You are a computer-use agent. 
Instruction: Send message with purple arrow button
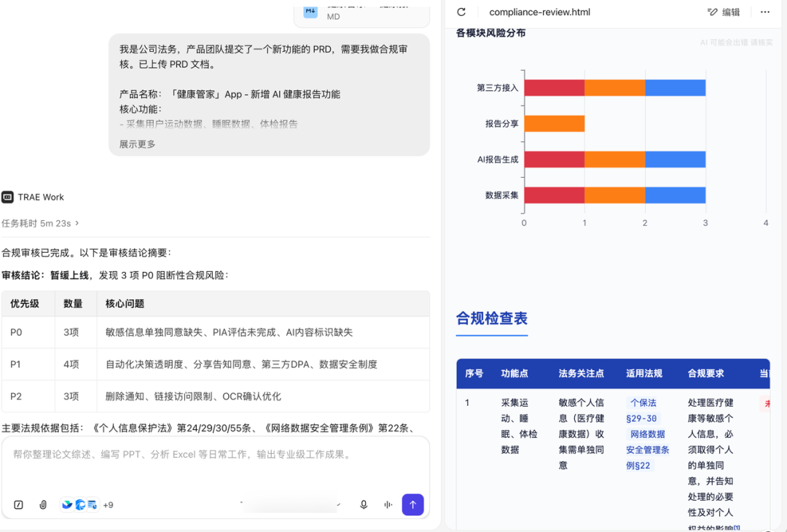(x=412, y=505)
